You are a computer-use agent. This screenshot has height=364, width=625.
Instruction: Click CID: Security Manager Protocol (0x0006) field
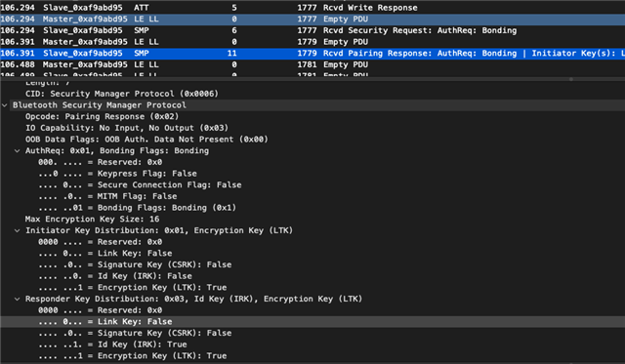(x=121, y=94)
